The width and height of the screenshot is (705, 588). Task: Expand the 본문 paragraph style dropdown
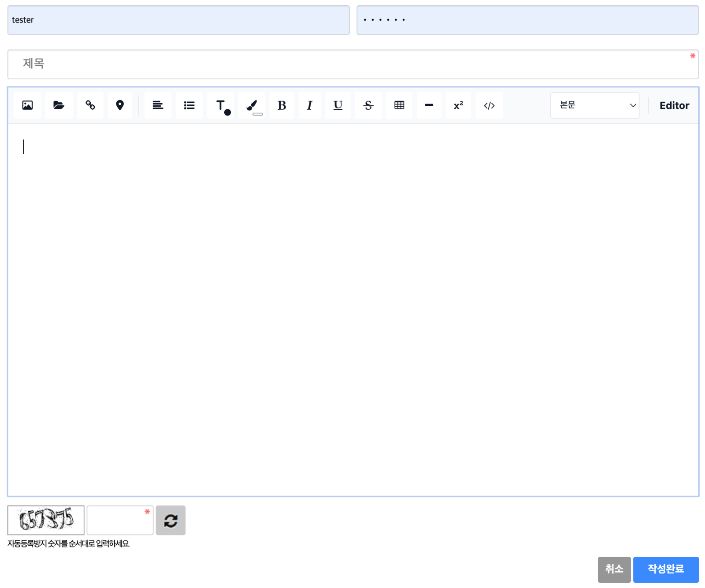click(594, 105)
